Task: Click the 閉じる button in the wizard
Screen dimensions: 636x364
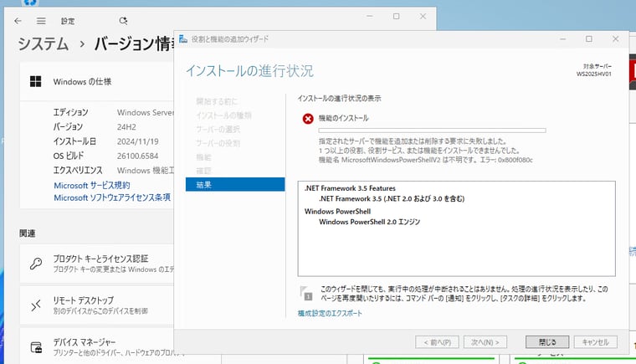Action: [x=547, y=342]
